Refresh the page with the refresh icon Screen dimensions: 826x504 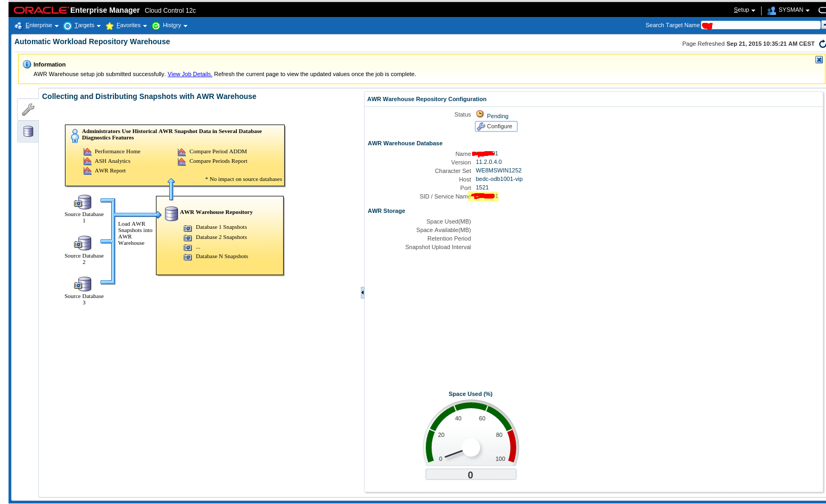tap(822, 44)
